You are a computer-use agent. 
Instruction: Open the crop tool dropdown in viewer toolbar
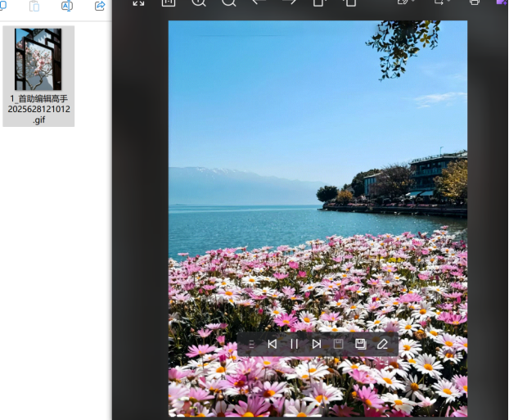[x=441, y=2]
